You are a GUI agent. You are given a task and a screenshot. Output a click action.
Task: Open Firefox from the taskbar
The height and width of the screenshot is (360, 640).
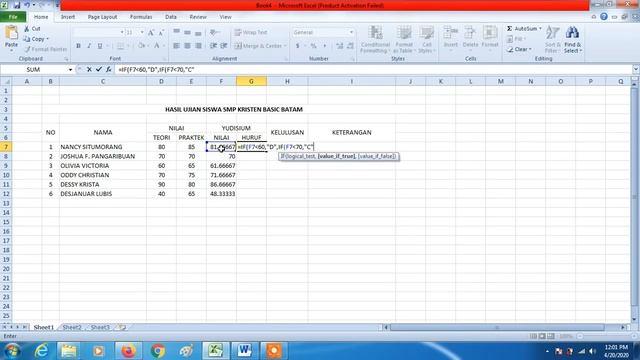(128, 351)
